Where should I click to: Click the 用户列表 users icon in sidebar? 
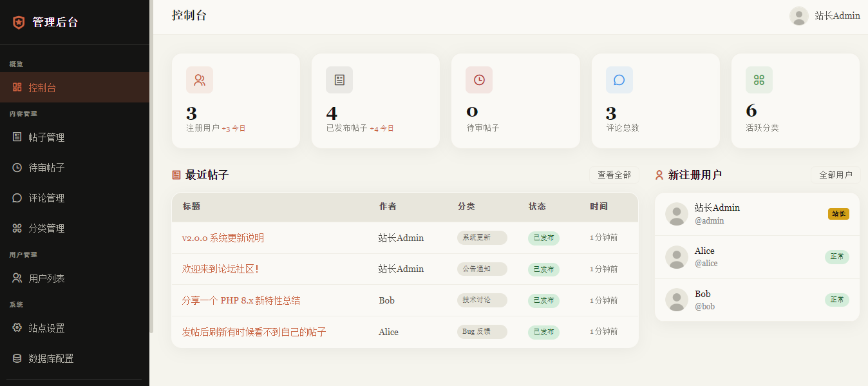coord(17,278)
